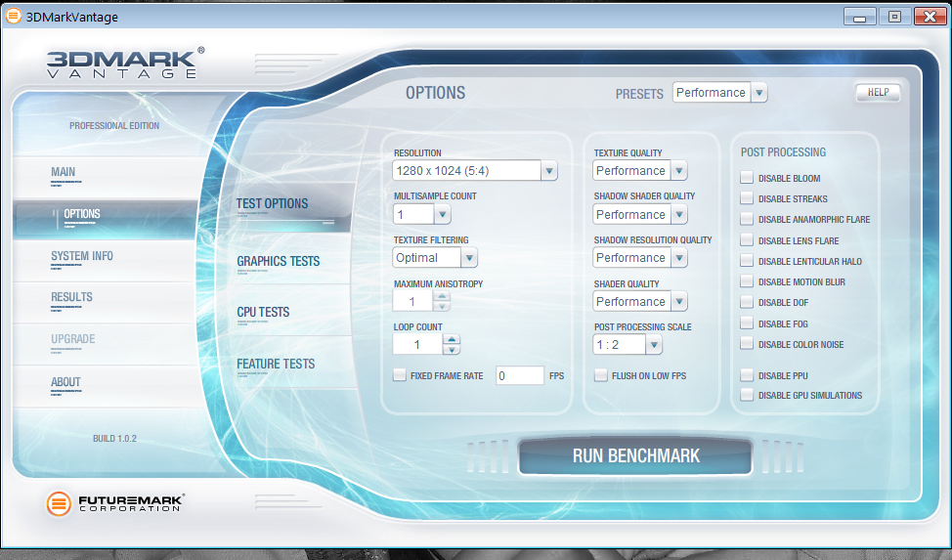Viewport: 952px width, 560px height.
Task: Click the Loop Count value field
Action: pos(417,344)
